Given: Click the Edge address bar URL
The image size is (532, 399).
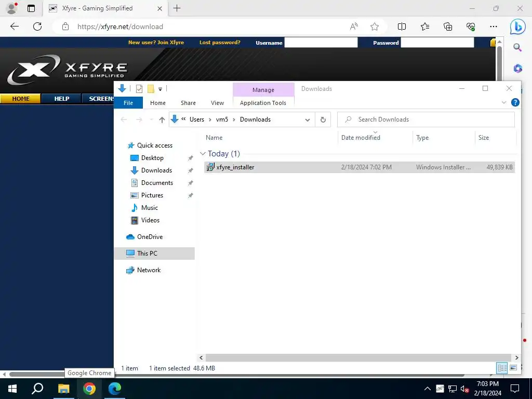Looking at the screenshot, I should point(120,26).
